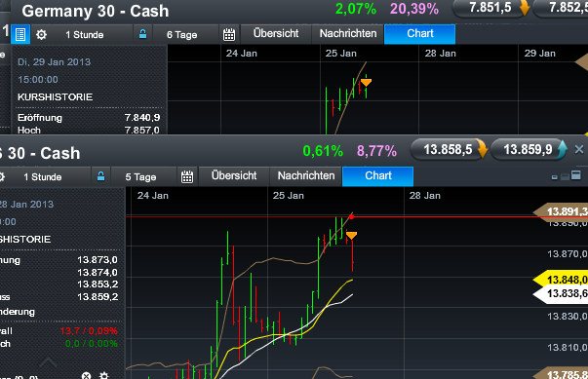Click the 2,07% change value
Viewport: 588px width, 379px height.
[356, 9]
